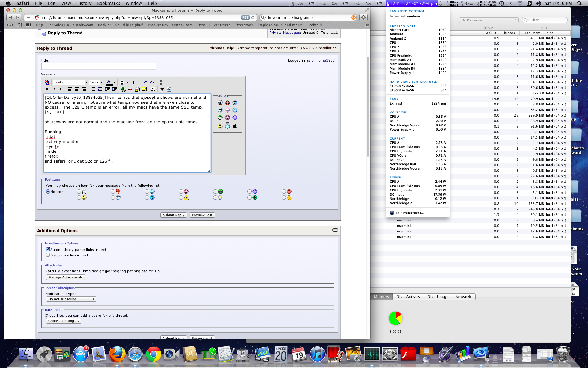Expand the 'Choose a rating' dropdown

63,321
